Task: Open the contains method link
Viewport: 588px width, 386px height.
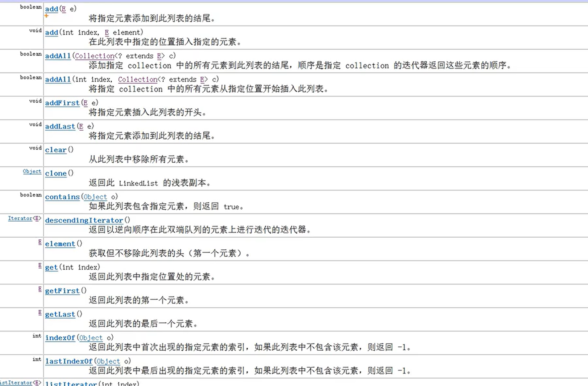Action: coord(62,197)
